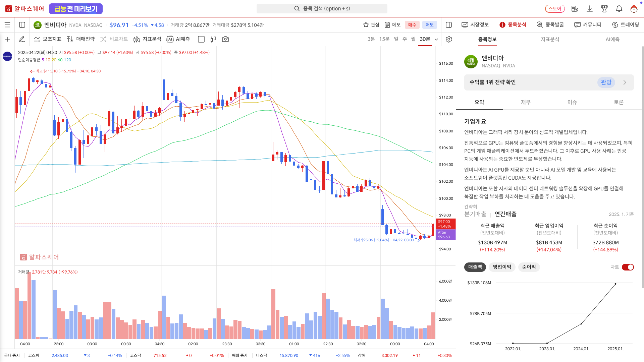Click the 120 moving average color label
The height and width of the screenshot is (362, 644).
[x=67, y=60]
